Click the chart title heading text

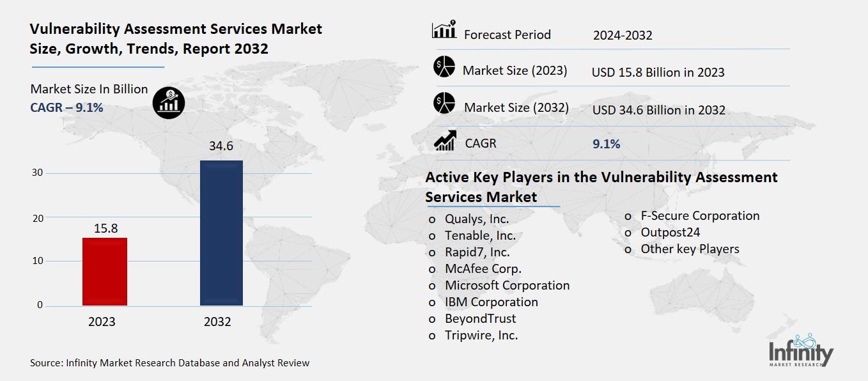tap(176, 38)
